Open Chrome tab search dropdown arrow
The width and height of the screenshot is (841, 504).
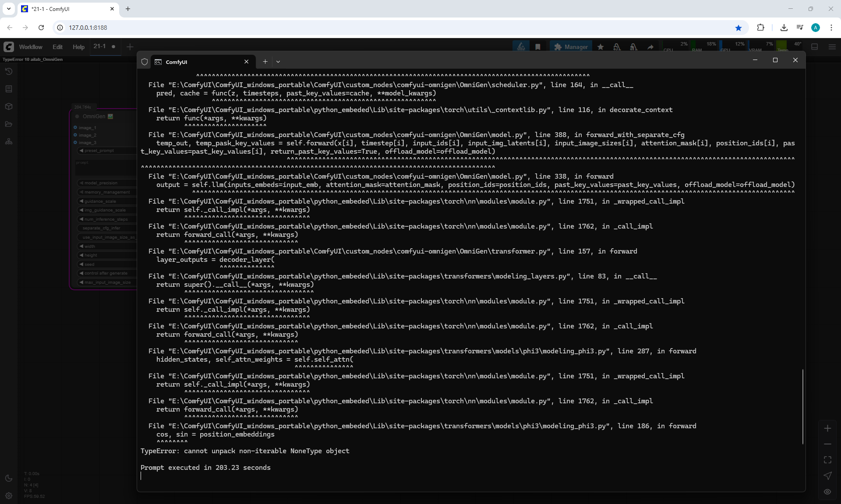(x=9, y=9)
